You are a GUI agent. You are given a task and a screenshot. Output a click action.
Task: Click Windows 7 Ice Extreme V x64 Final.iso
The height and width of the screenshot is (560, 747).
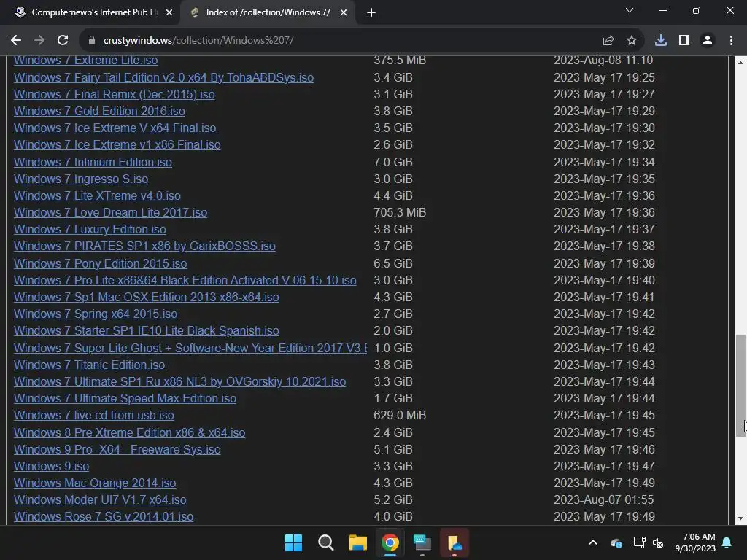tap(115, 128)
